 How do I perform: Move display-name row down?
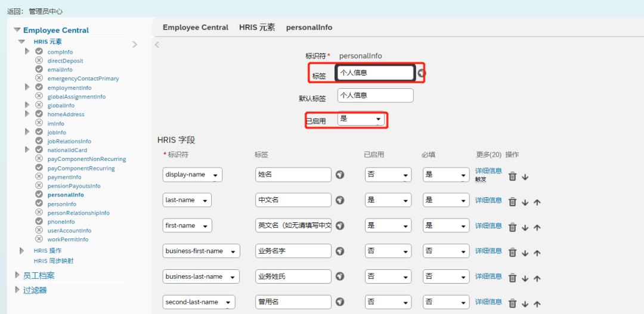(525, 177)
